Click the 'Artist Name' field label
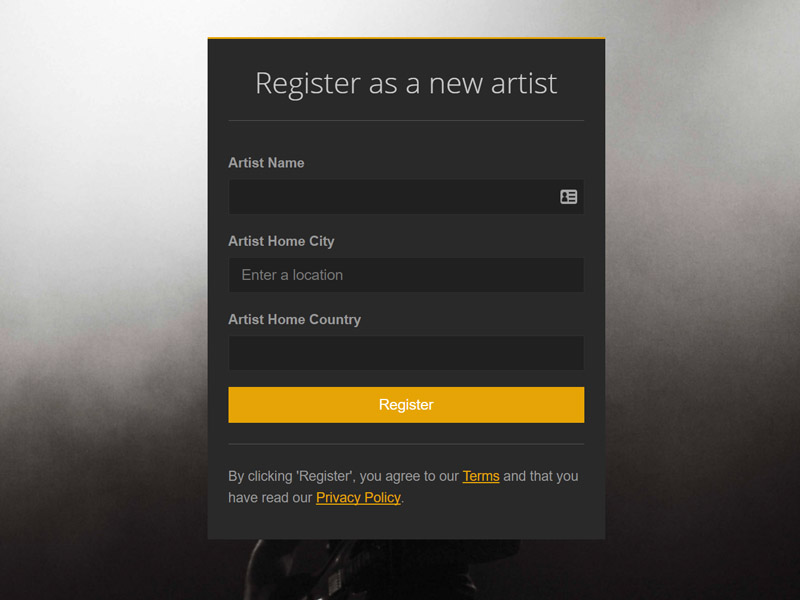The height and width of the screenshot is (600, 800). point(266,163)
